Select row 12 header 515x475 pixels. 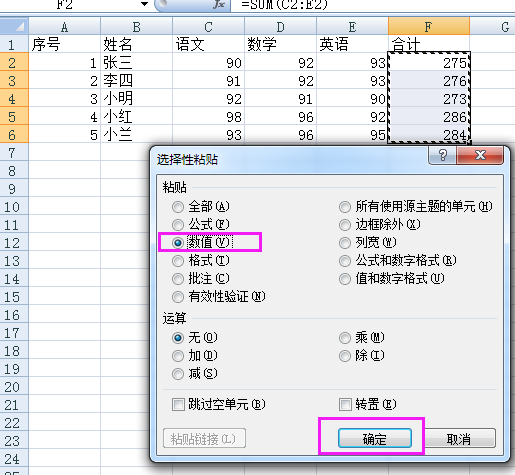point(14,242)
